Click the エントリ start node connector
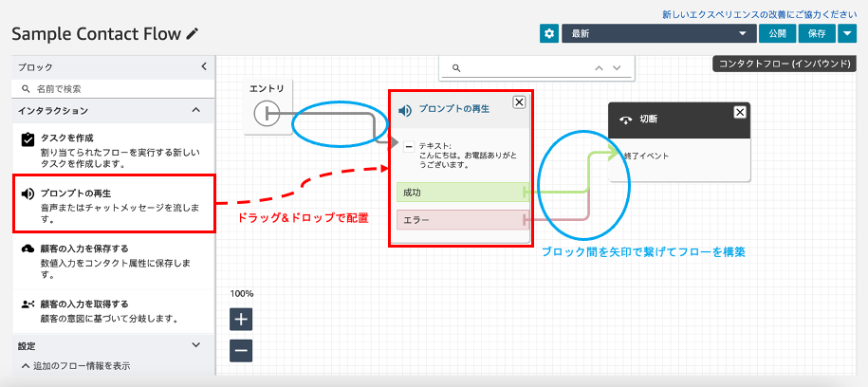Viewport: 868px width, 387px height. click(x=268, y=114)
